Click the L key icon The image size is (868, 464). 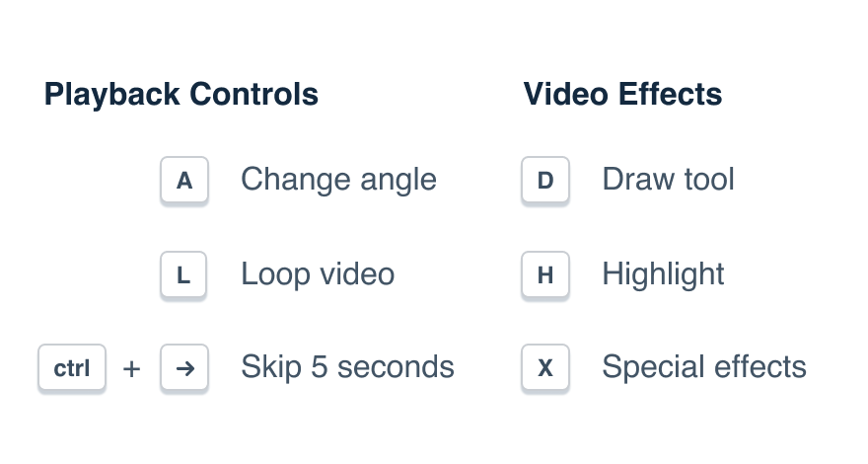pos(184,274)
